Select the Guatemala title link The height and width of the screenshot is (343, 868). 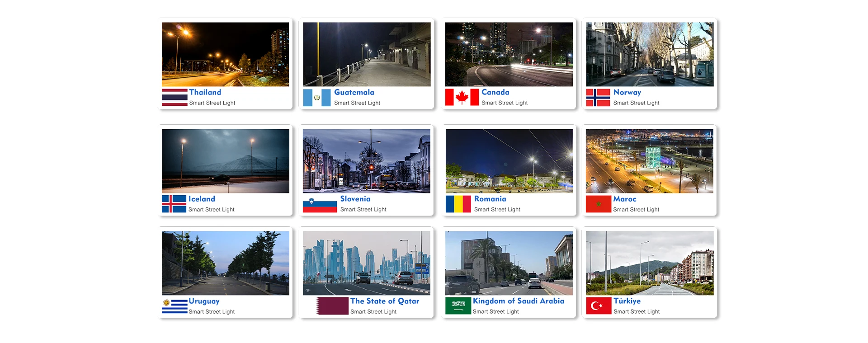pos(354,92)
